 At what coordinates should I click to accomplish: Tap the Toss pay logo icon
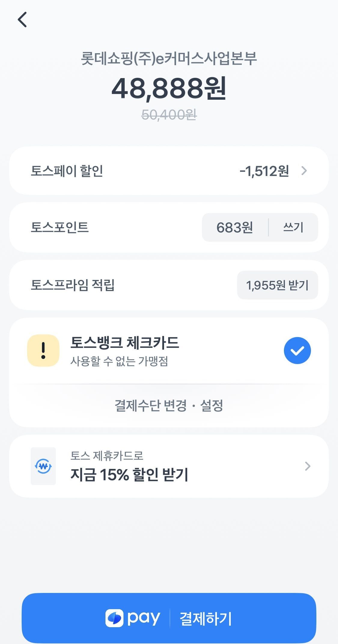tap(114, 618)
